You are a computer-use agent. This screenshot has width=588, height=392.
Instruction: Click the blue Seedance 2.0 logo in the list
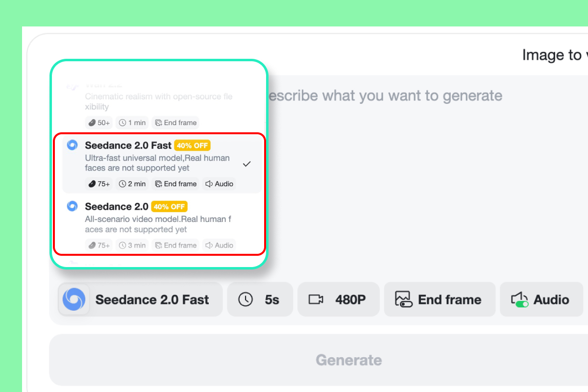tap(72, 206)
